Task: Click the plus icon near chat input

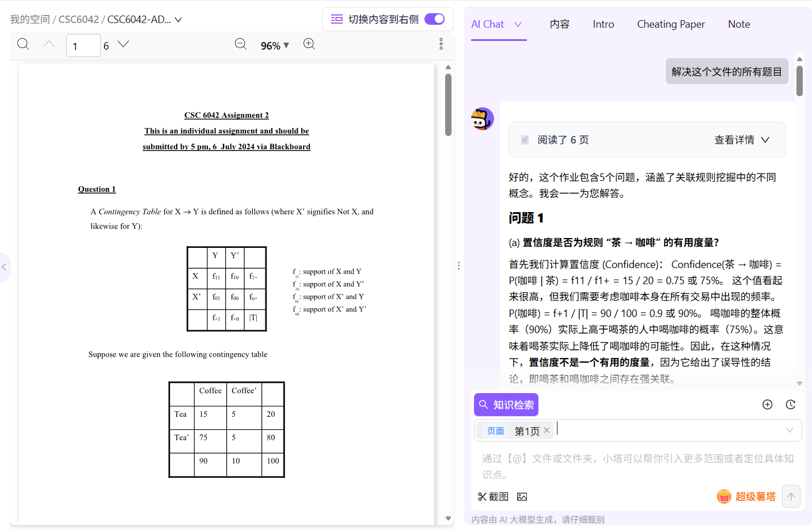Action: click(767, 405)
